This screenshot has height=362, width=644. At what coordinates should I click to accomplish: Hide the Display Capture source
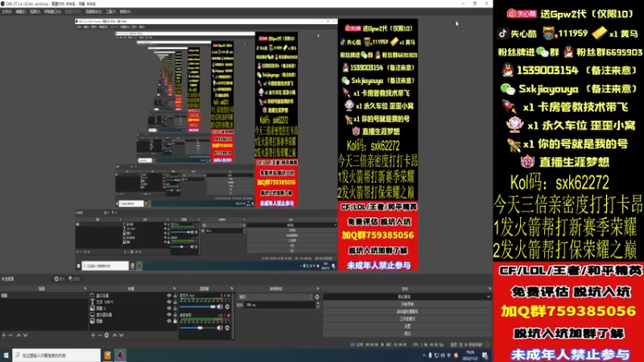point(169,315)
